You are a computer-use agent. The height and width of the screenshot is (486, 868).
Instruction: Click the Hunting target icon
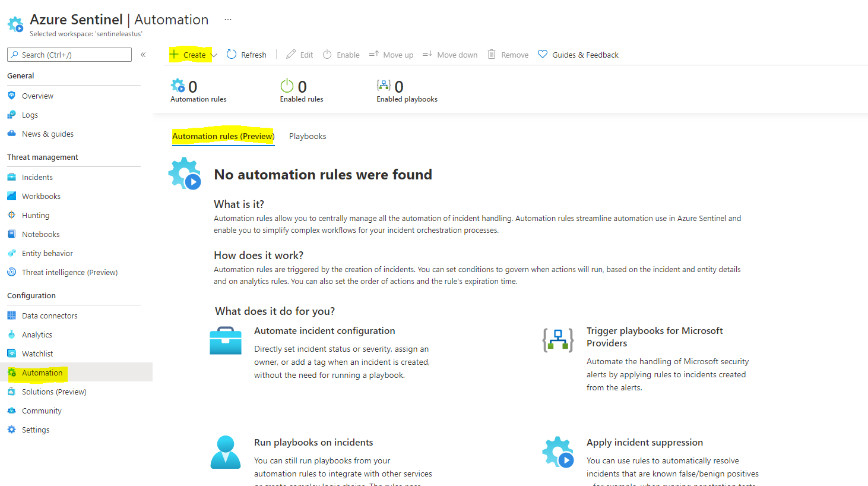click(x=11, y=215)
